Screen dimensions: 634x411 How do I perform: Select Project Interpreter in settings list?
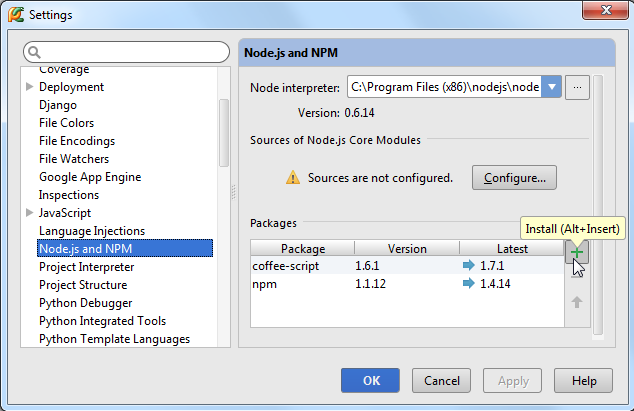point(87,267)
